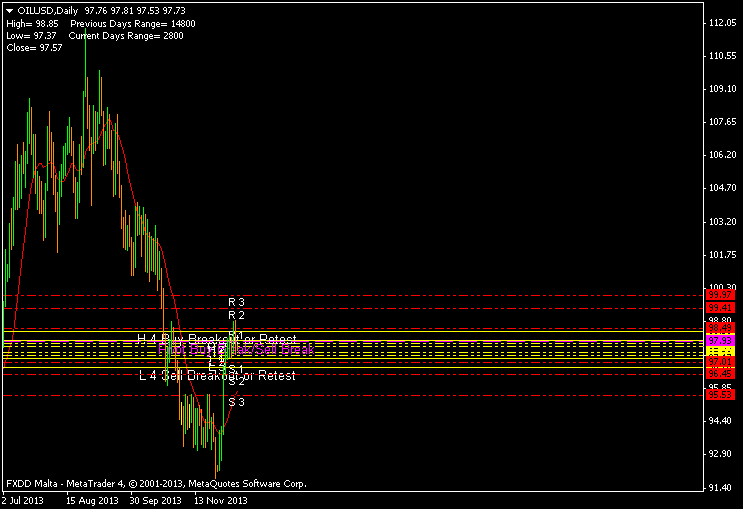
Task: Click the 104.70 price scale label
Action: pos(721,188)
